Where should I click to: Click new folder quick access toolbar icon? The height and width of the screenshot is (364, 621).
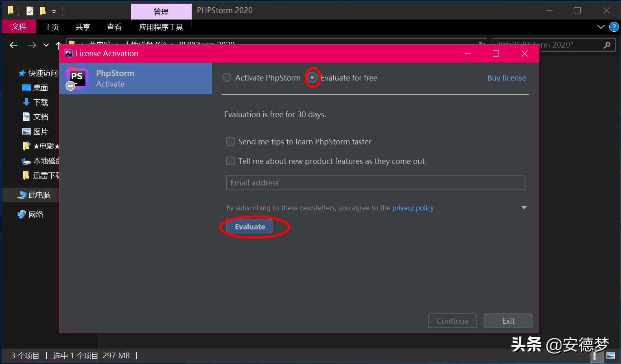tap(43, 11)
